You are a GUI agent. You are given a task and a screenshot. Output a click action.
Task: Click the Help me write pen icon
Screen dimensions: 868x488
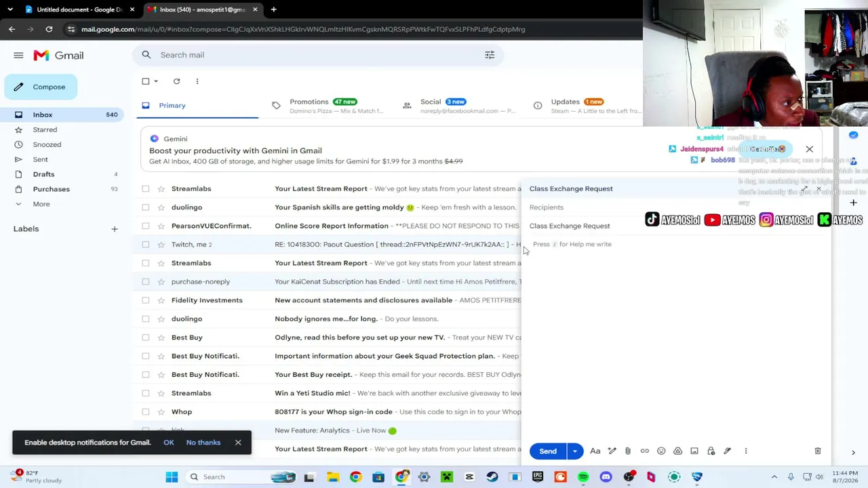(612, 451)
